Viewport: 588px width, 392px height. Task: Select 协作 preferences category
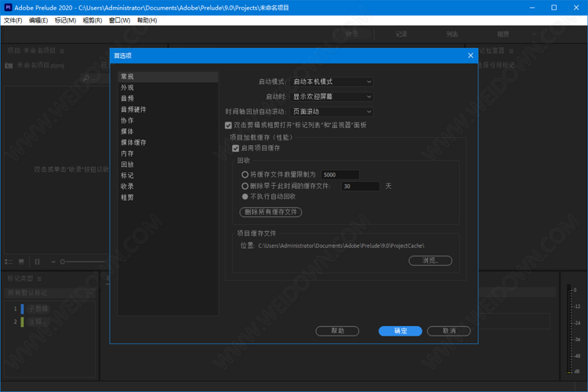pos(168,121)
